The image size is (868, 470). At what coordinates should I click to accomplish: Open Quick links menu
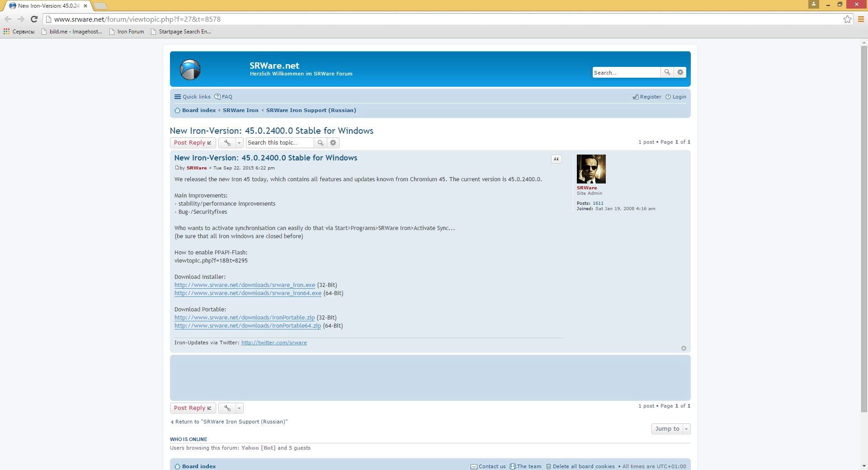coord(193,97)
